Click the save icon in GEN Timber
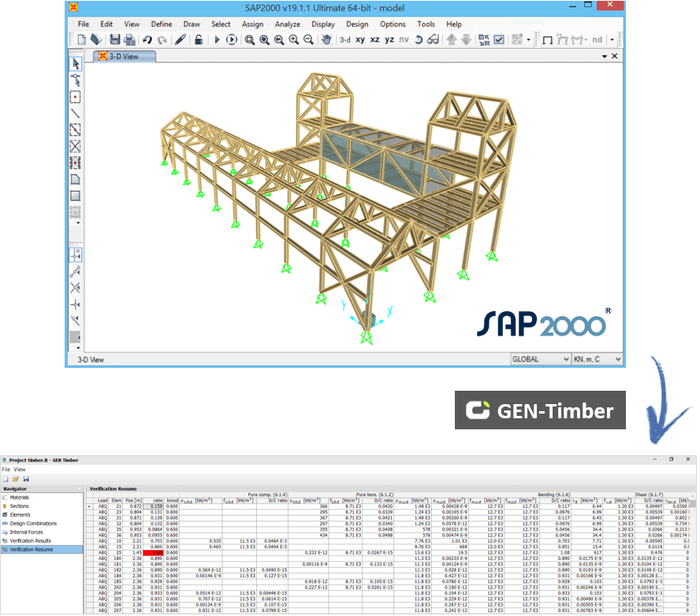This screenshot has height=616, width=700. 26,479
